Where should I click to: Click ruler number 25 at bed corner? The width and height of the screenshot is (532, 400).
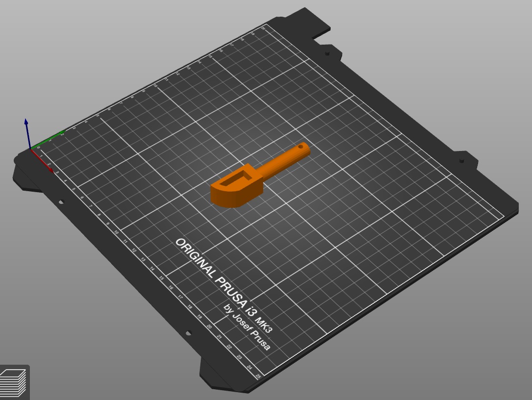point(259,376)
